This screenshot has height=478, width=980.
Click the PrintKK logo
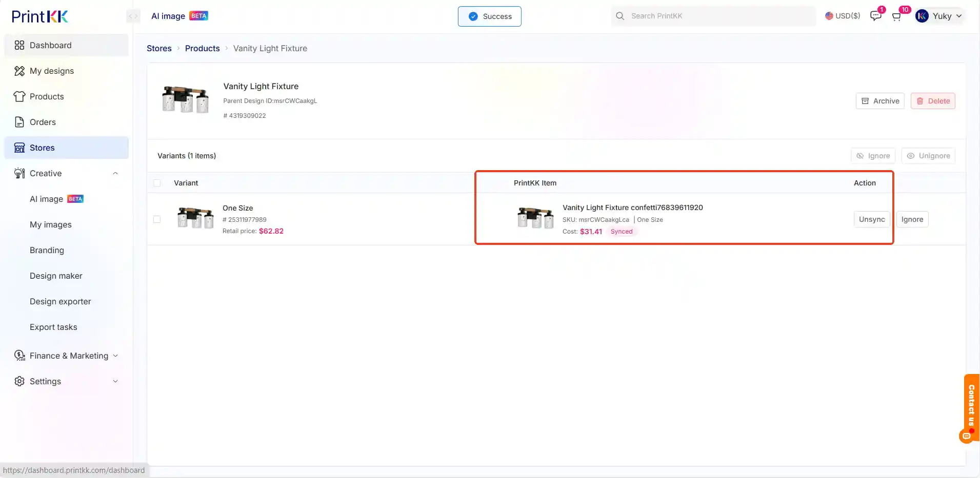click(40, 16)
